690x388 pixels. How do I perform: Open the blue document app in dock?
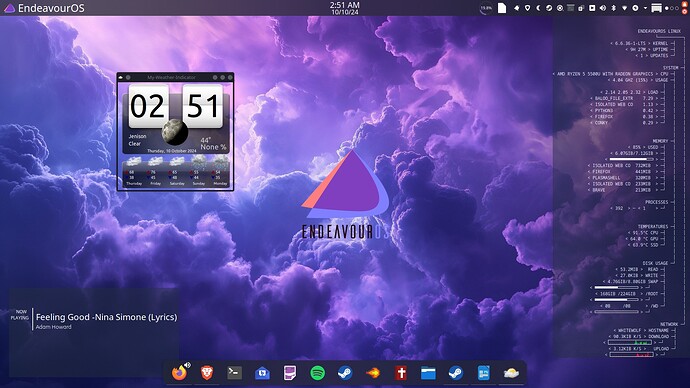483,373
